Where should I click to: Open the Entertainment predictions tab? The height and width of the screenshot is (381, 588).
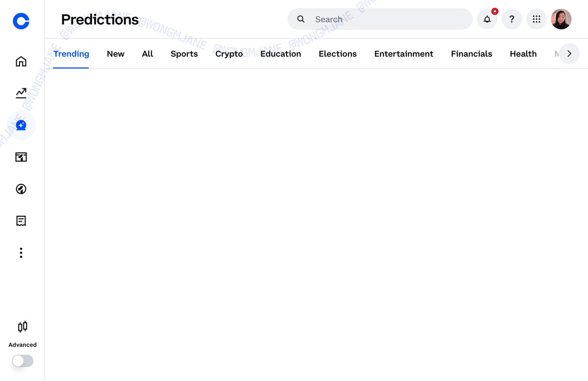[404, 54]
